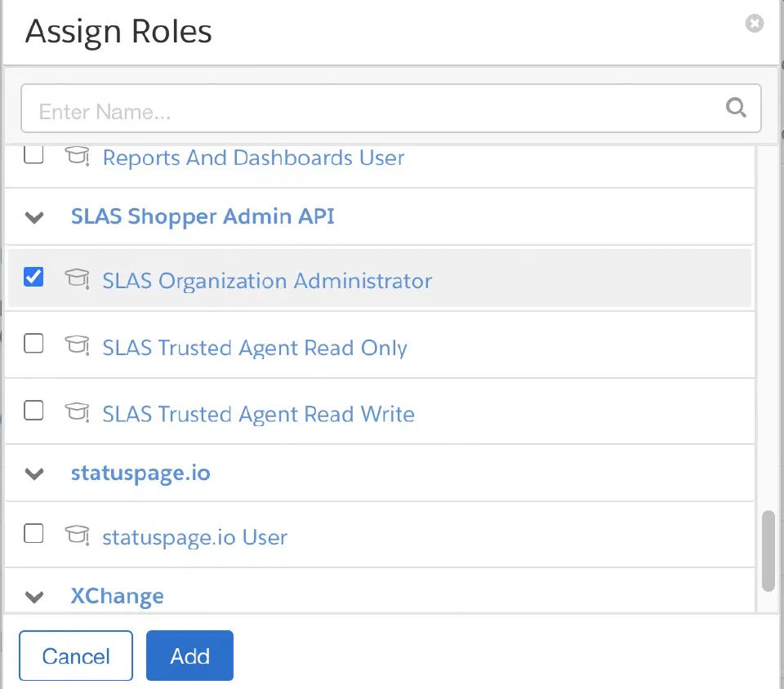Tick the SLAS Trusted Agent Read Only checkbox

click(33, 343)
